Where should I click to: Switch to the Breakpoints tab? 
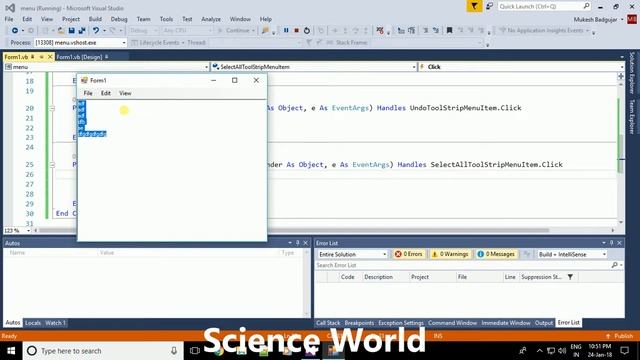point(359,323)
